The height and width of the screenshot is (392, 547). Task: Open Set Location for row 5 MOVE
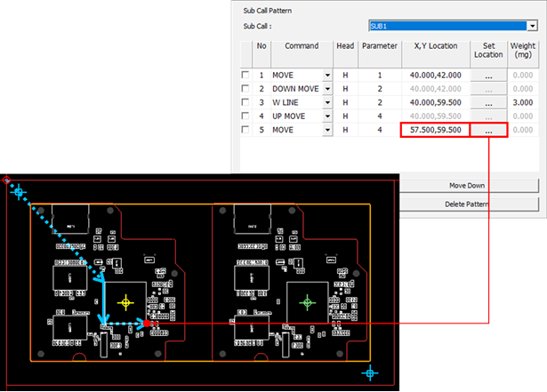pyautogui.click(x=488, y=130)
